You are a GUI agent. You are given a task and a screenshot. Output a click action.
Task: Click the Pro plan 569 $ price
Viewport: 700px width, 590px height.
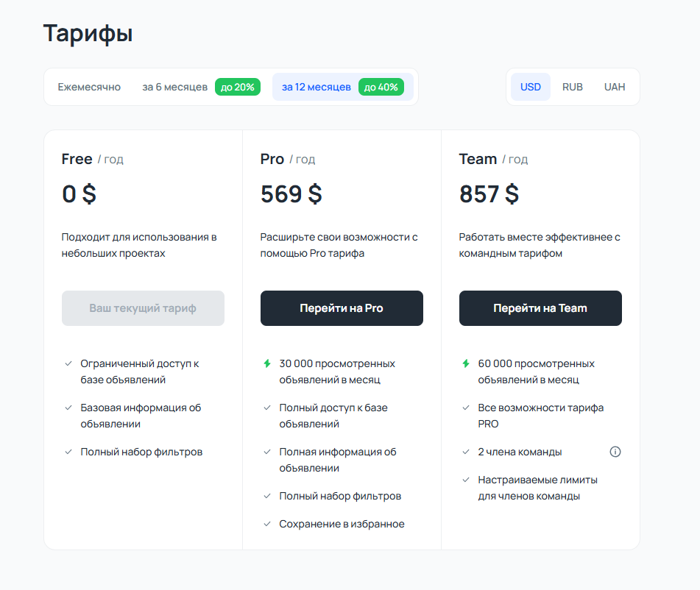[x=291, y=194]
